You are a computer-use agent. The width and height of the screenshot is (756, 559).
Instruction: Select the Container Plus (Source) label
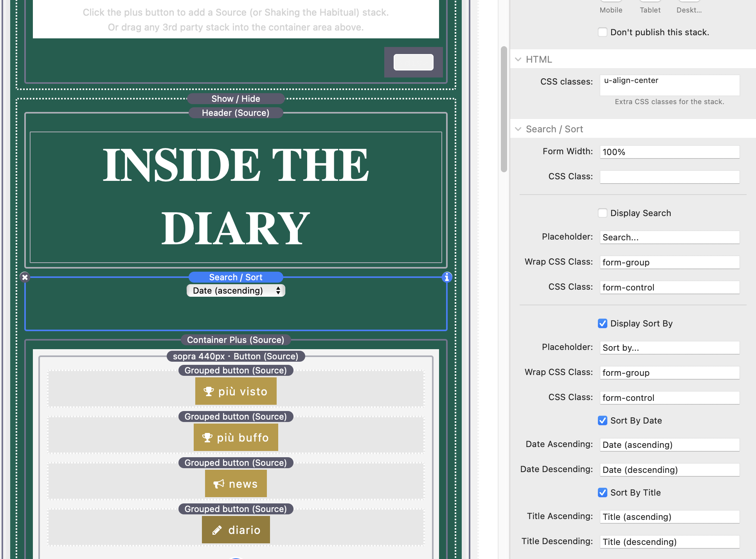coord(236,340)
